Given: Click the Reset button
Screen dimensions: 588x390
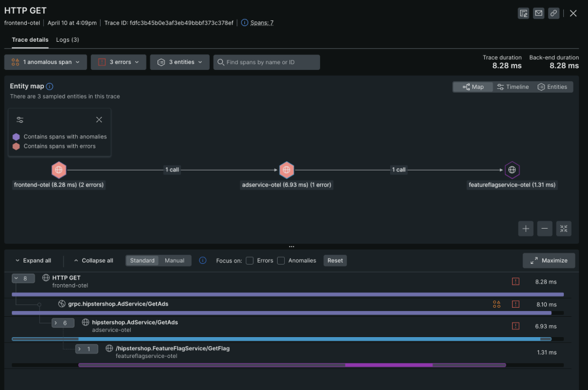Looking at the screenshot, I should coord(335,261).
